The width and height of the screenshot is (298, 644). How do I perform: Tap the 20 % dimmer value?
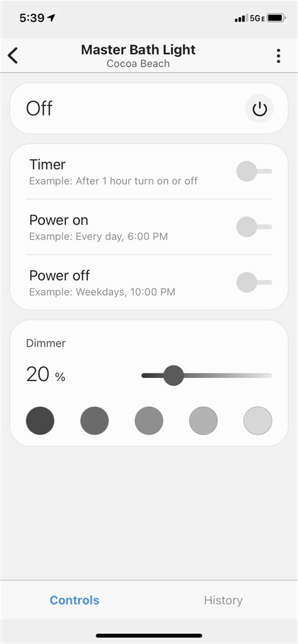[46, 375]
